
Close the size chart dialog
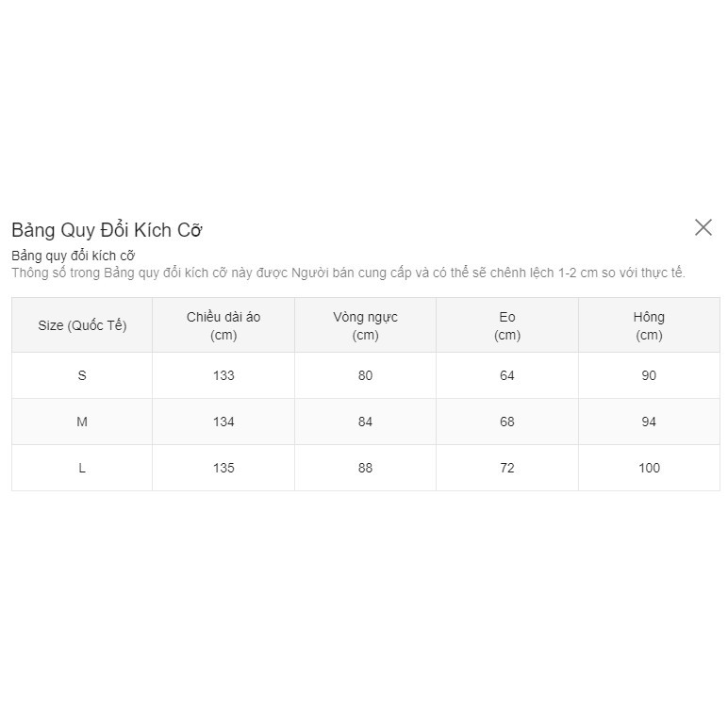click(703, 227)
